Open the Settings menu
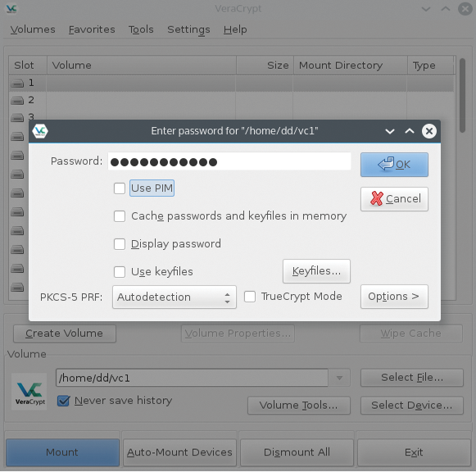Screen dimensions: 476x472 (188, 29)
